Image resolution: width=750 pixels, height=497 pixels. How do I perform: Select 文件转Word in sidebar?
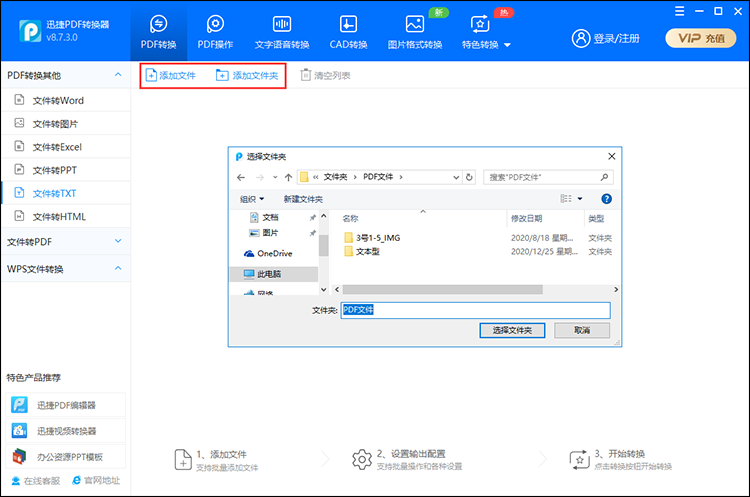coord(66,100)
